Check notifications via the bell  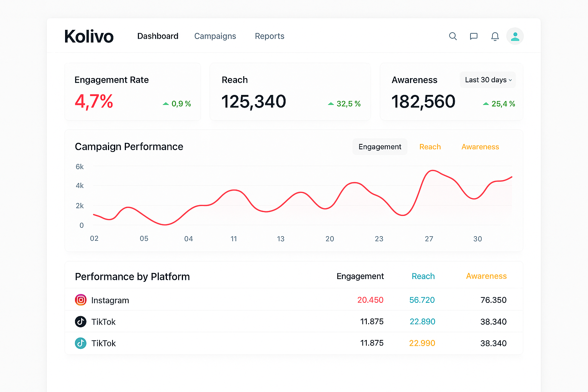click(495, 36)
